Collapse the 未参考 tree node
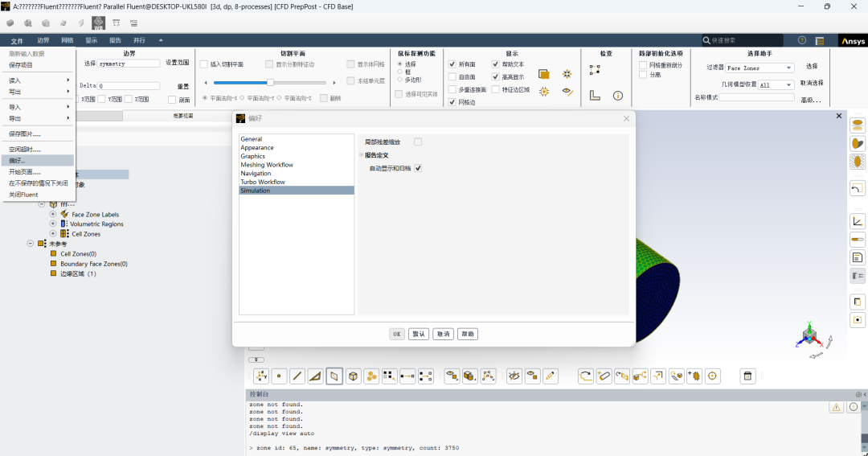Viewport: 868px width, 456px height. (x=31, y=243)
